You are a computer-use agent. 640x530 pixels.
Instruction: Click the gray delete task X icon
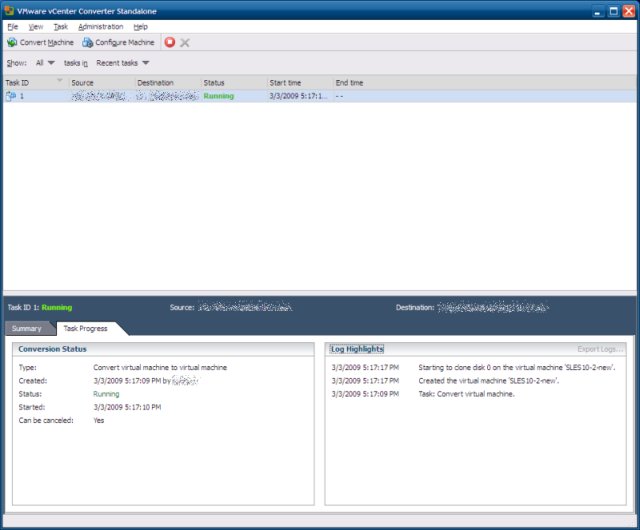click(x=185, y=43)
